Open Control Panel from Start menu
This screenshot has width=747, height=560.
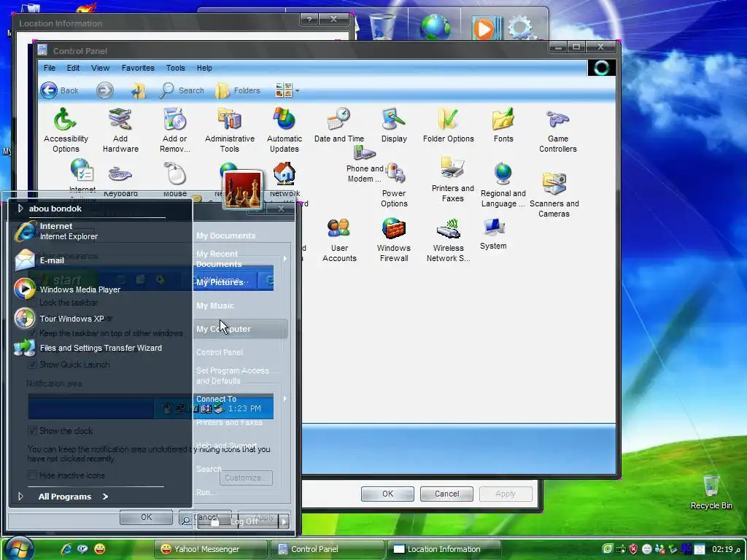pyautogui.click(x=220, y=352)
